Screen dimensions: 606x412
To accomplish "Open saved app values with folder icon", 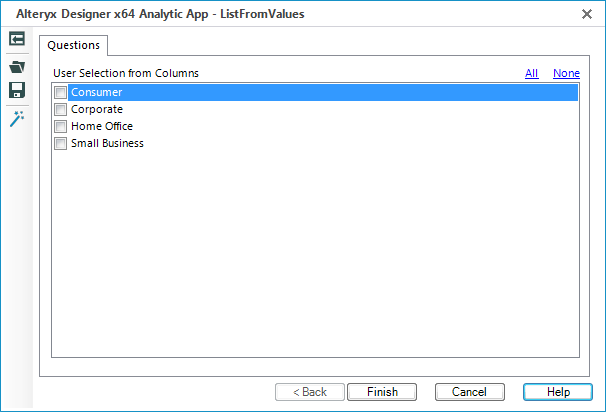I will point(17,67).
